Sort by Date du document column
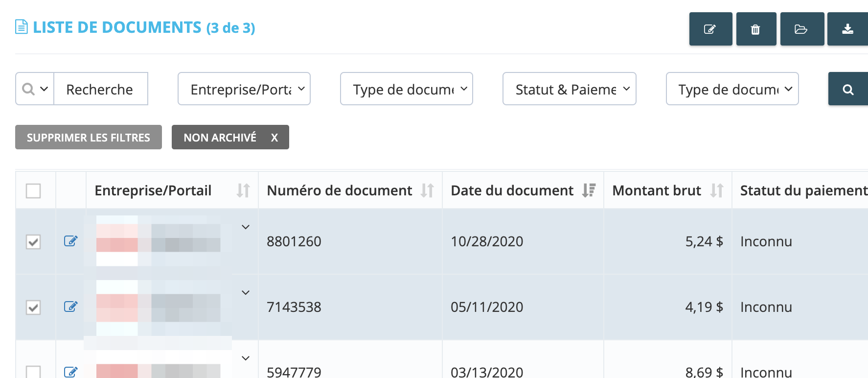Image resolution: width=868 pixels, height=378 pixels. point(589,190)
